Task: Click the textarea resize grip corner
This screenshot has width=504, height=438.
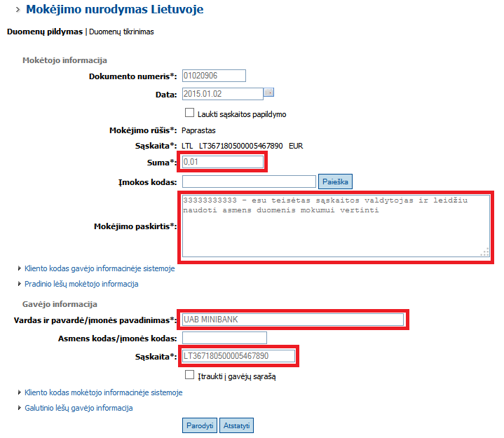Action: click(x=485, y=252)
